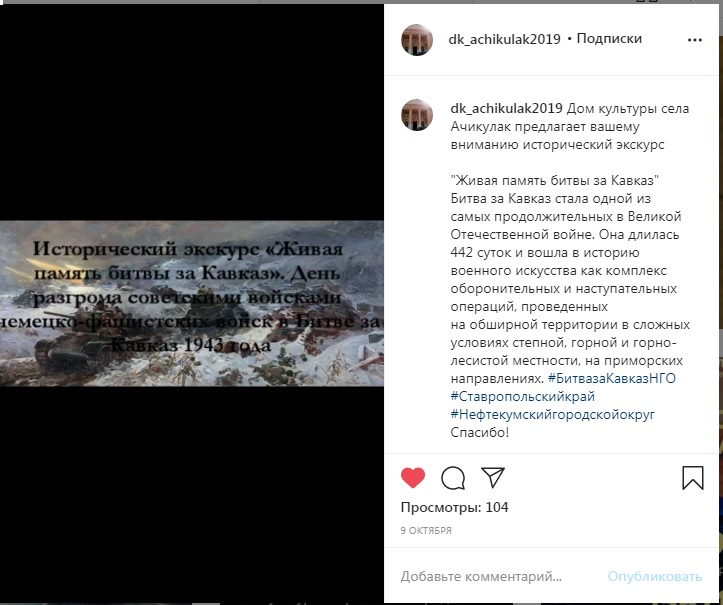723x605 pixels.
Task: Open hashtag #Ставропольскийкрай
Action: click(x=523, y=397)
